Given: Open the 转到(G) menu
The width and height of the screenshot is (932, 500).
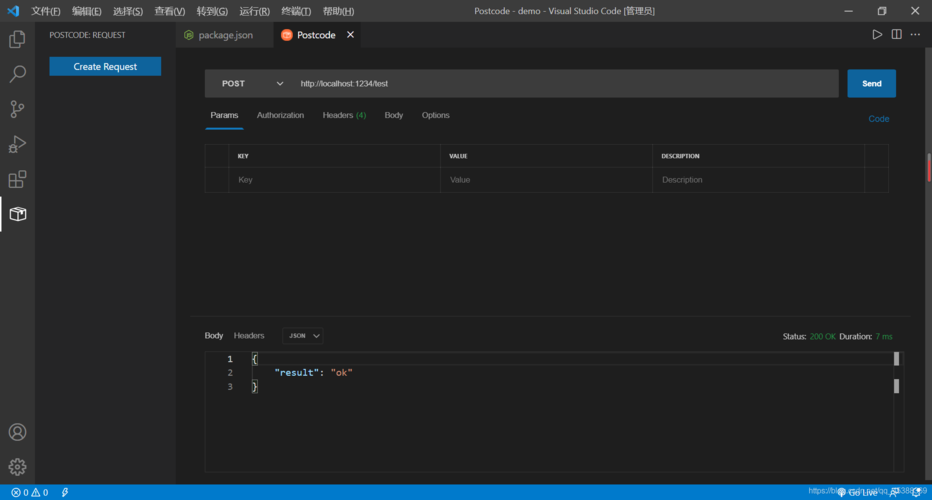Looking at the screenshot, I should [x=212, y=11].
